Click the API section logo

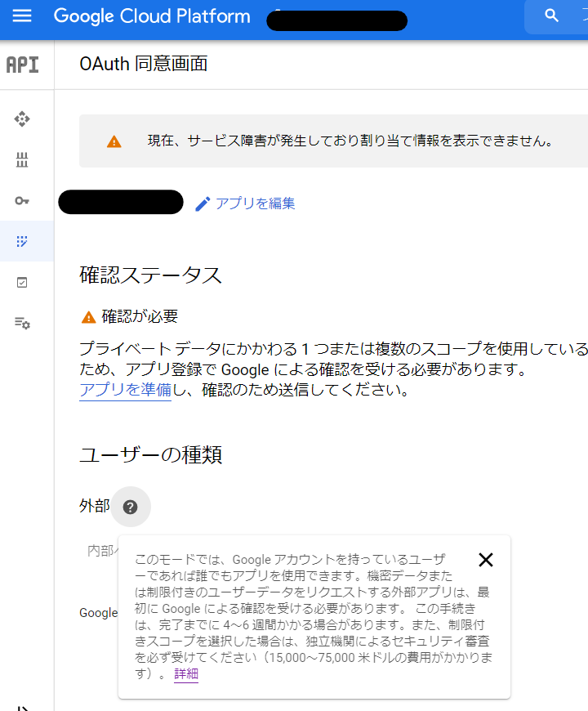pyautogui.click(x=22, y=65)
